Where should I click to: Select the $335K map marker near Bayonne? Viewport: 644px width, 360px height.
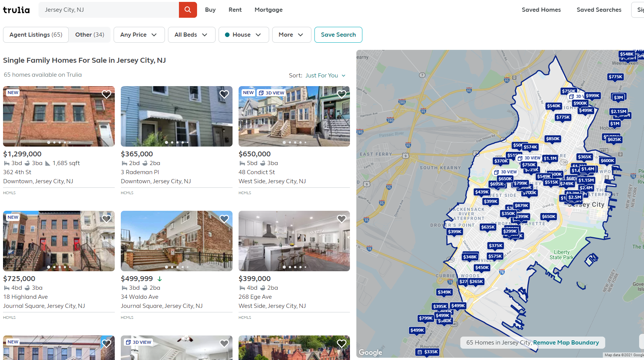click(x=428, y=352)
